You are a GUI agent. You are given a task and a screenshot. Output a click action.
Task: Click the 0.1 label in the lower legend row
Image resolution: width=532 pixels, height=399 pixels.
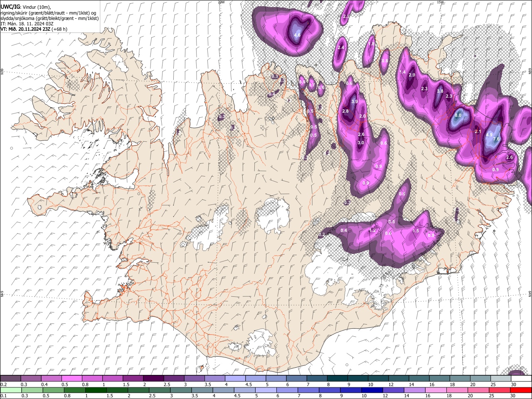point(3,396)
